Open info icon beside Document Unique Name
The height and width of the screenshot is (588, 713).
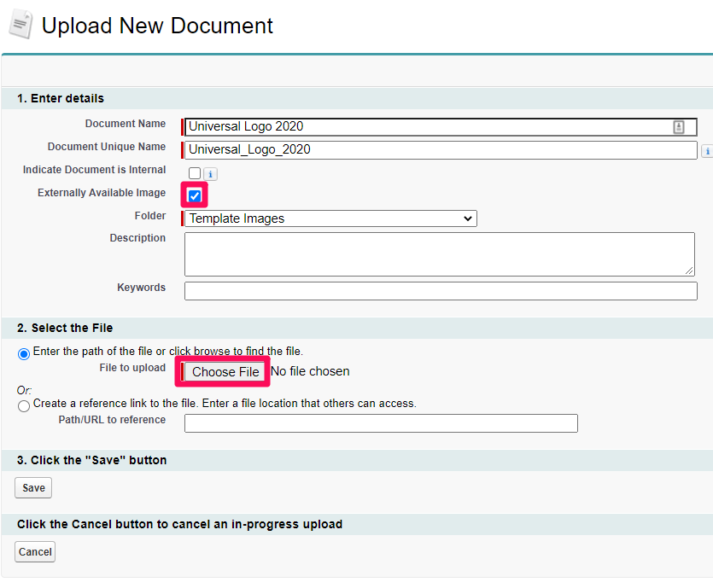[x=707, y=151]
